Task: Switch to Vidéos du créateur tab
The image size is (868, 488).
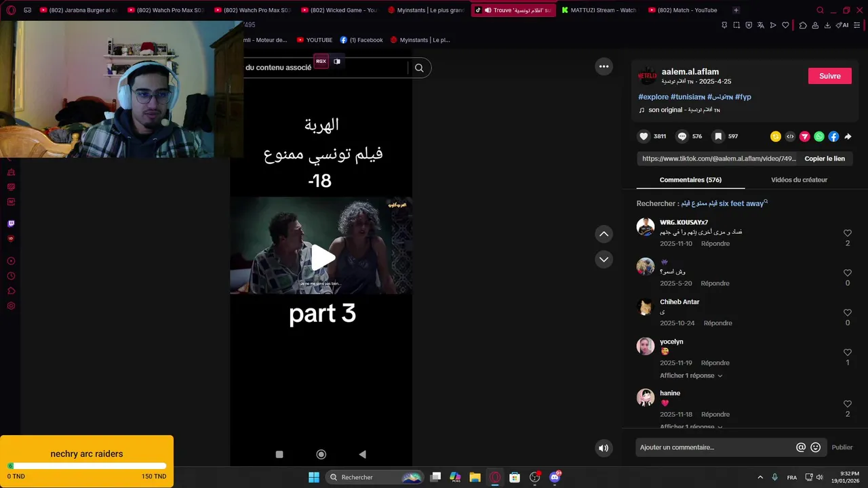Action: 799,180
